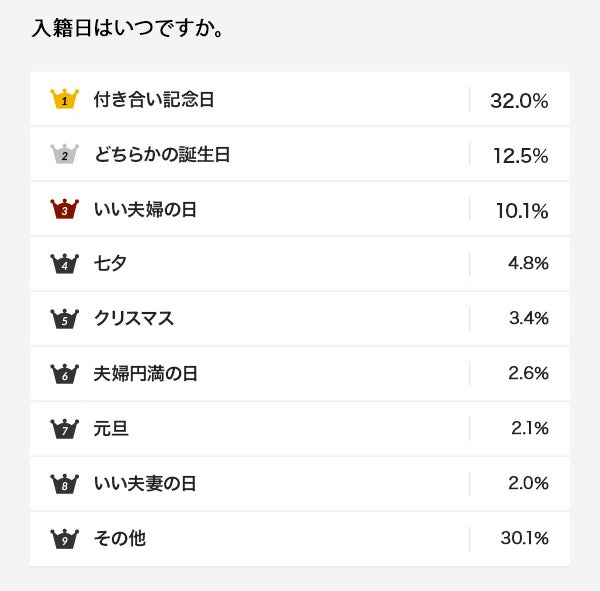Click the rank 9 crown icon
Image resolution: width=600 pixels, height=591 pixels.
click(64, 539)
